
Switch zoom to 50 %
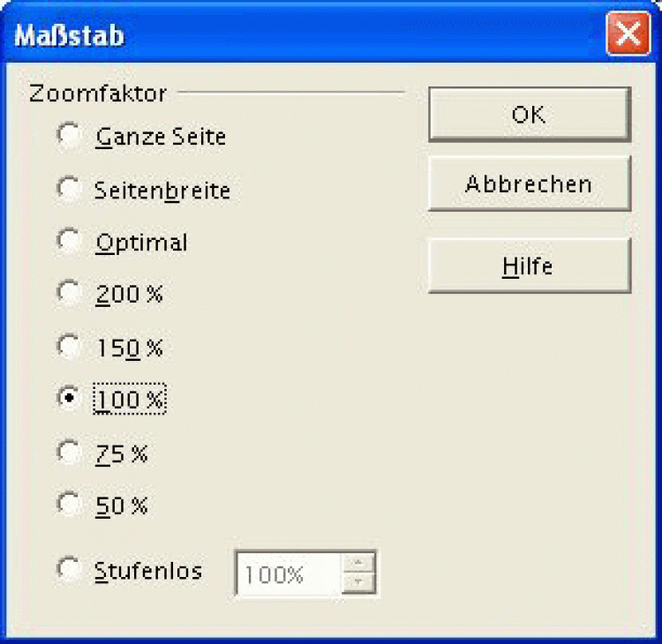68,505
